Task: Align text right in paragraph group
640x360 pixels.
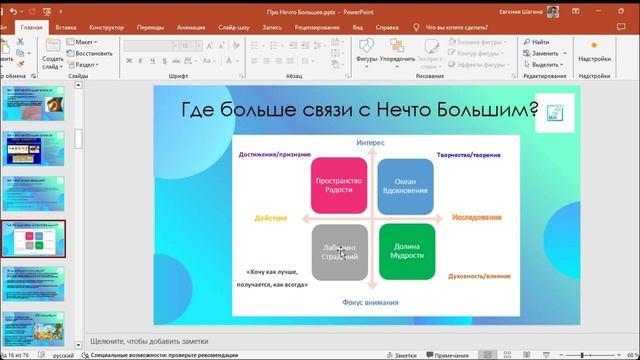Action: (x=278, y=61)
